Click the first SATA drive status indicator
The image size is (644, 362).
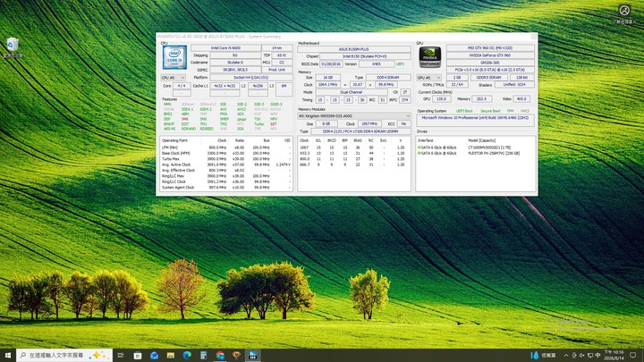pyautogui.click(x=419, y=147)
